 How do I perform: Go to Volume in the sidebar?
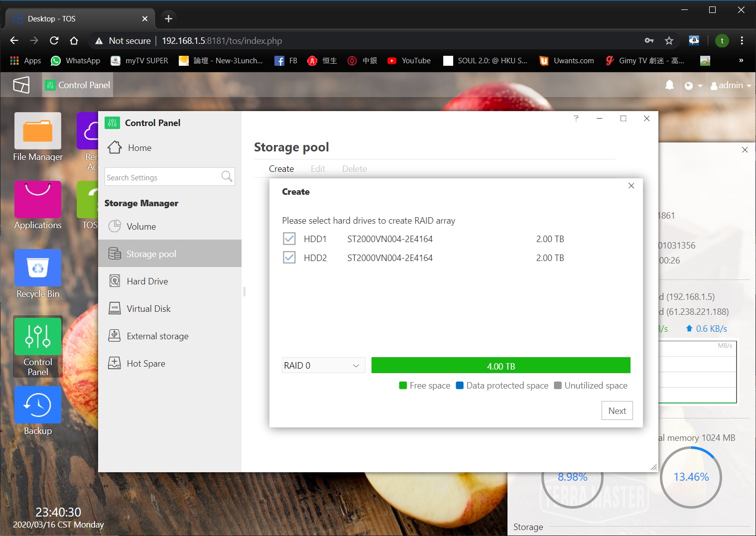click(141, 227)
